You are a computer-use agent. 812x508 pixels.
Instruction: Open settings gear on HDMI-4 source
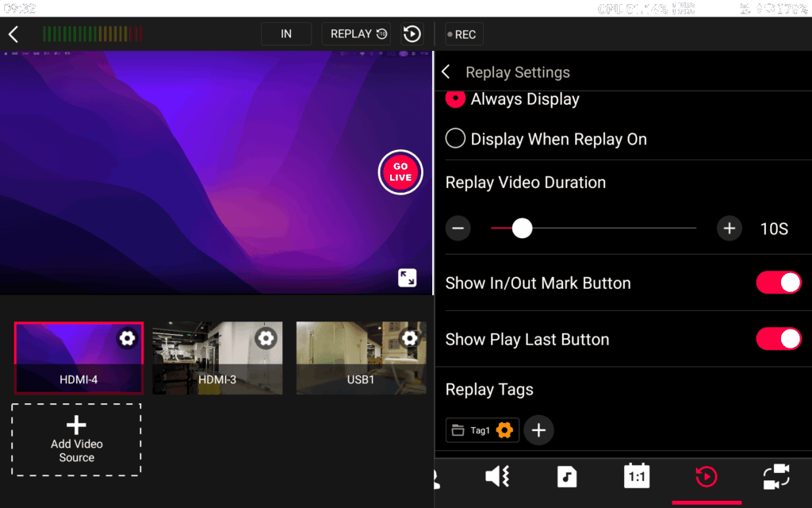tap(127, 339)
